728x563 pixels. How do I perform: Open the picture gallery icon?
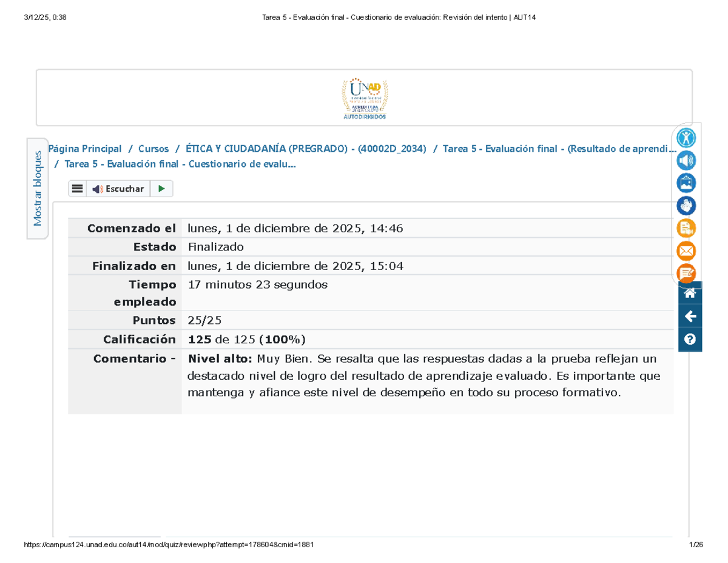coord(687,183)
